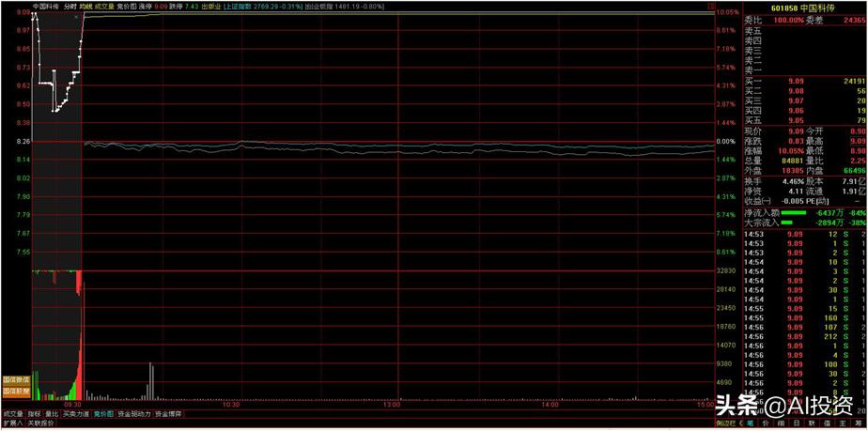Image resolution: width=868 pixels, height=431 pixels.
Task: Select the 细 tab in sidebar footer
Action: tap(781, 423)
